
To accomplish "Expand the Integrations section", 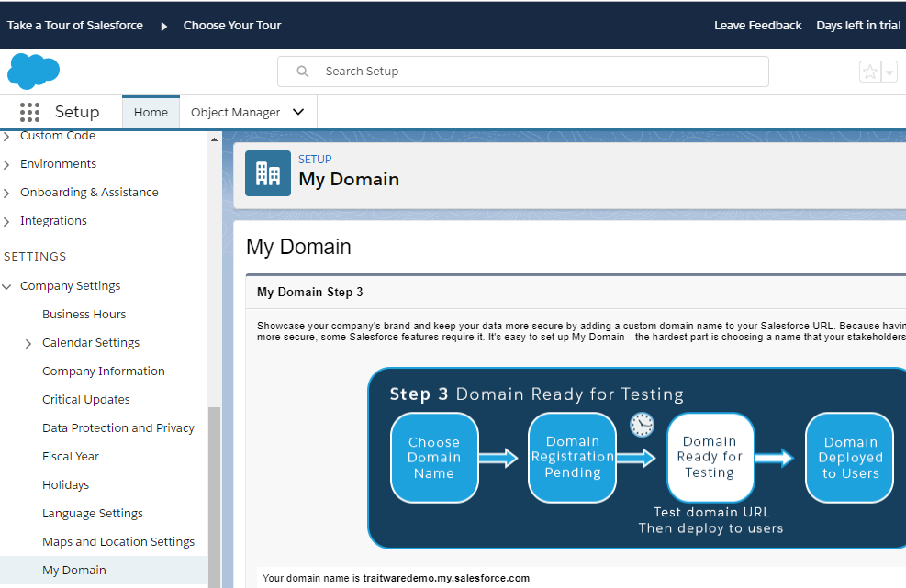I will pyautogui.click(x=6, y=221).
